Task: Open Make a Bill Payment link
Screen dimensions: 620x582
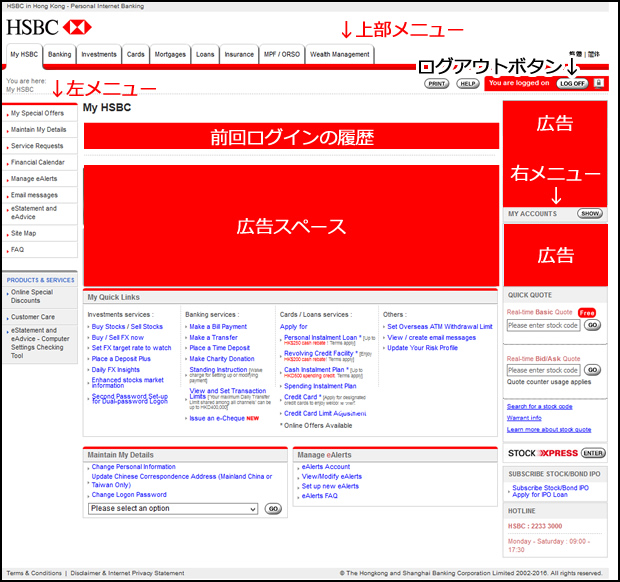Action: coord(218,327)
